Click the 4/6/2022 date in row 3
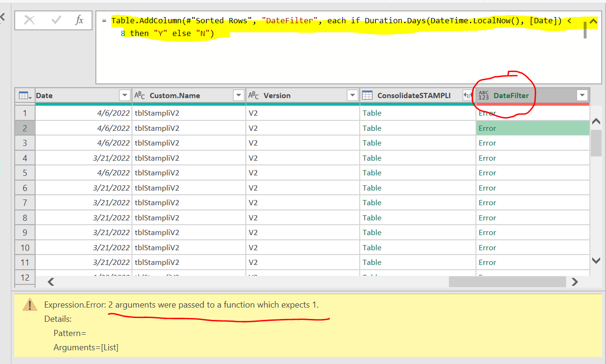This screenshot has height=364, width=606. 113,143
